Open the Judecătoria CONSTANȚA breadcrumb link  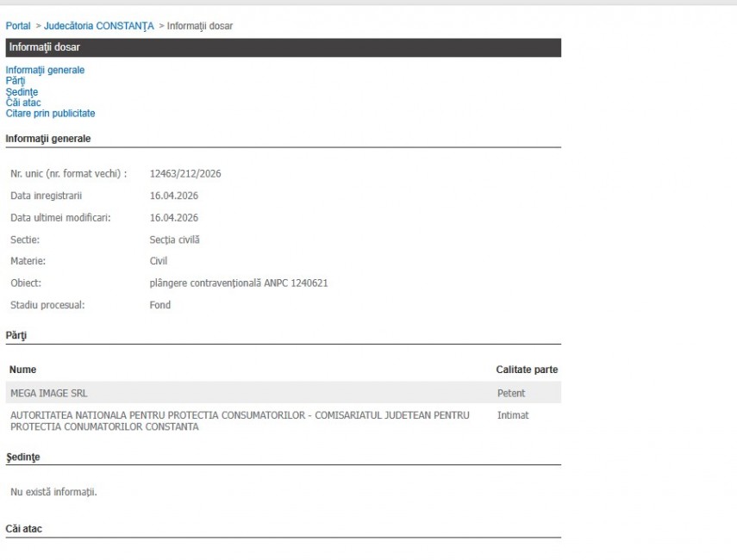click(98, 26)
